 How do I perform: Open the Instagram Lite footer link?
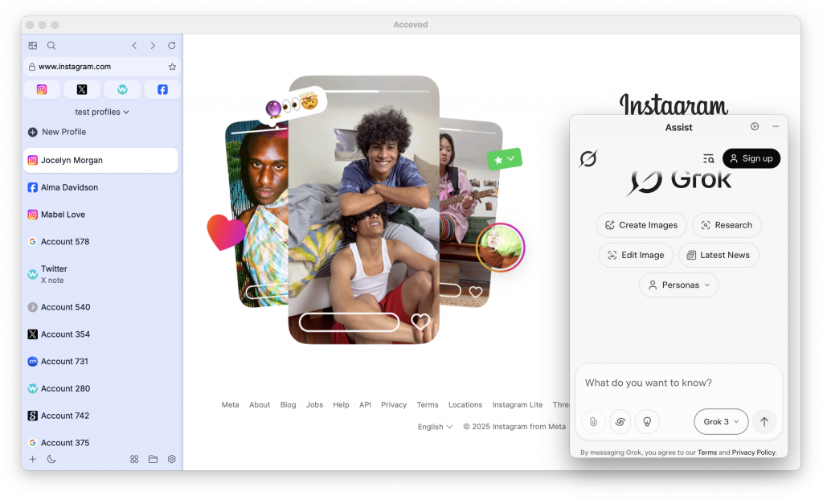(518, 405)
